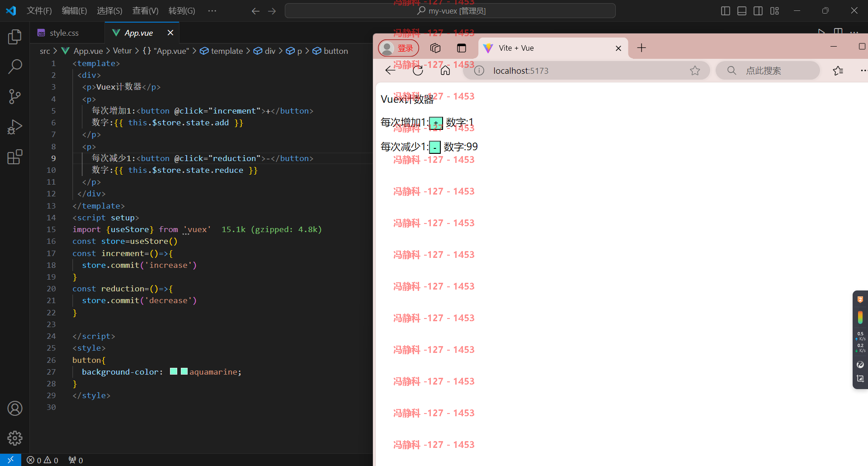This screenshot has width=868, height=466.
Task: Click the + increment button on page
Action: (x=436, y=123)
